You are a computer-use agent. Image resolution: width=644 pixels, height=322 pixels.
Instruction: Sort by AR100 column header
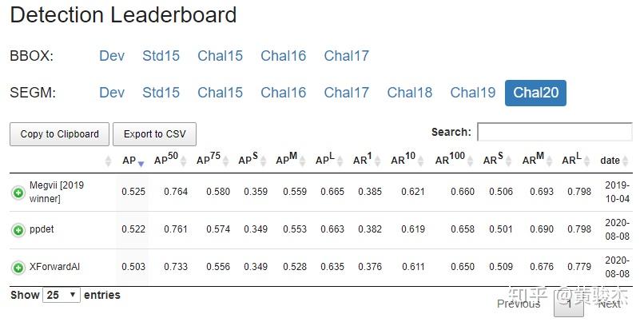pos(450,161)
